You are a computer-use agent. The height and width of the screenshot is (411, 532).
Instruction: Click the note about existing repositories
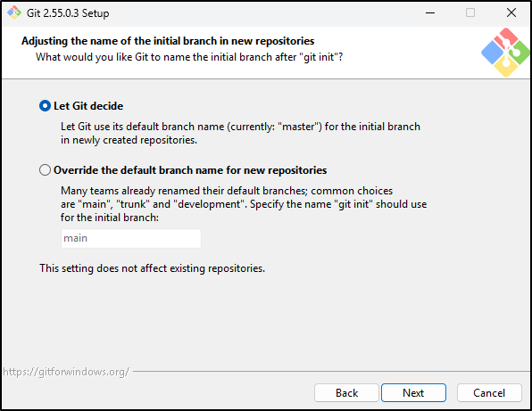coord(152,268)
